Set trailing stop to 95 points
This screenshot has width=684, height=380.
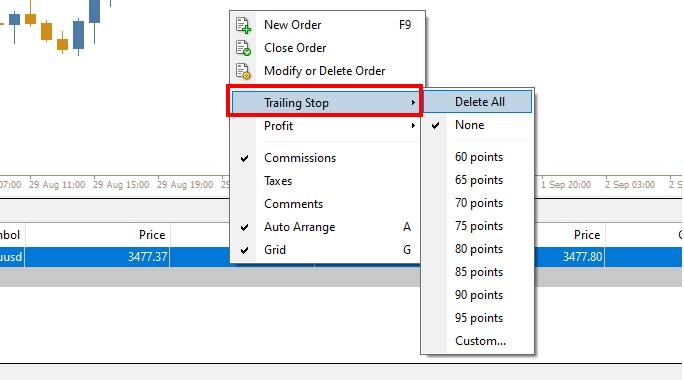point(478,318)
